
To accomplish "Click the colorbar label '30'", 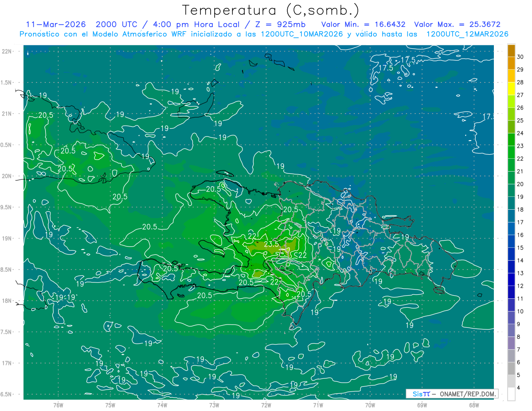I will [520, 56].
